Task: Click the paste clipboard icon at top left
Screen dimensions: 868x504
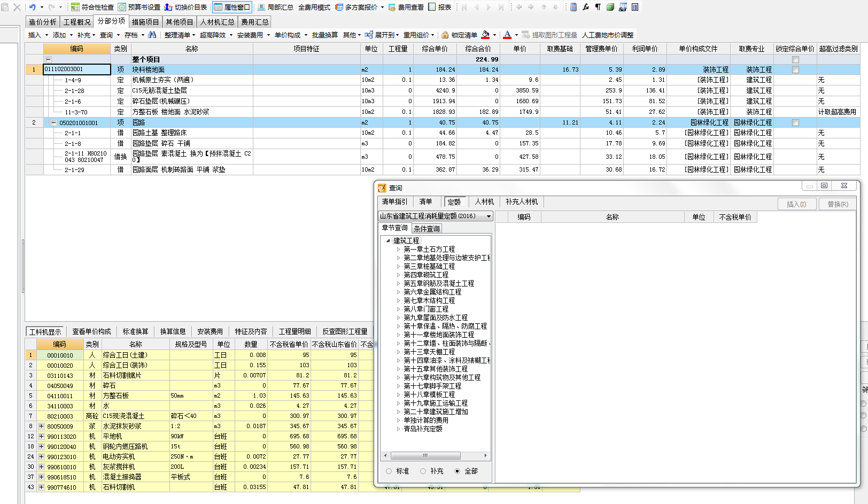Action: tap(5, 7)
